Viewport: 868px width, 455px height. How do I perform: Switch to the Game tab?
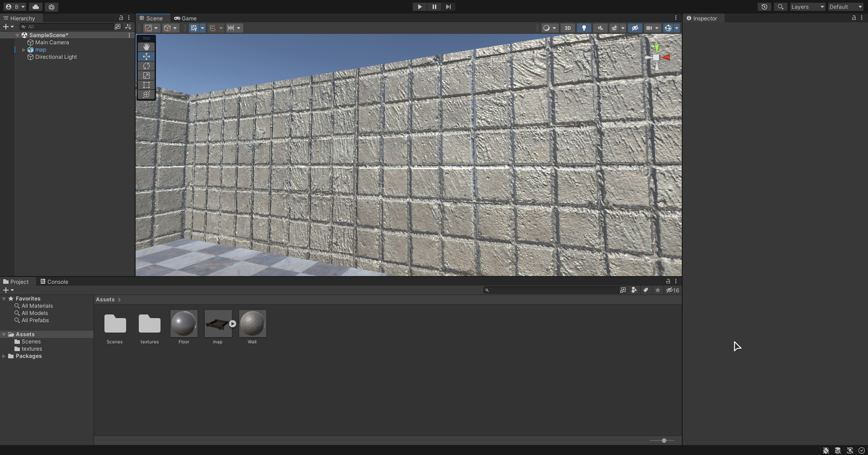pyautogui.click(x=185, y=18)
